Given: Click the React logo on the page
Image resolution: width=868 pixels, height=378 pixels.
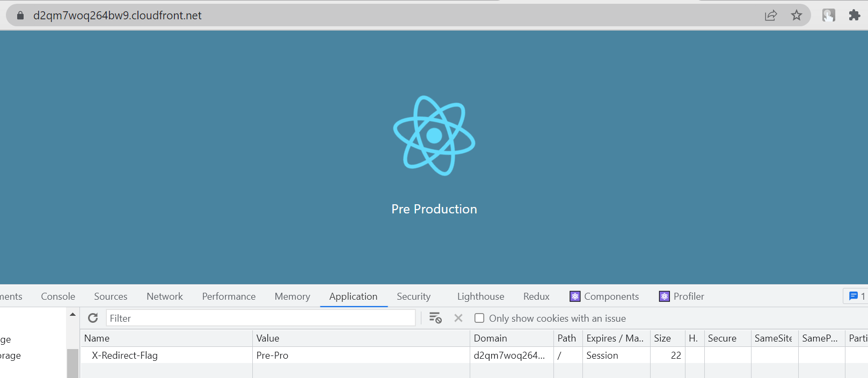Looking at the screenshot, I should tap(434, 136).
